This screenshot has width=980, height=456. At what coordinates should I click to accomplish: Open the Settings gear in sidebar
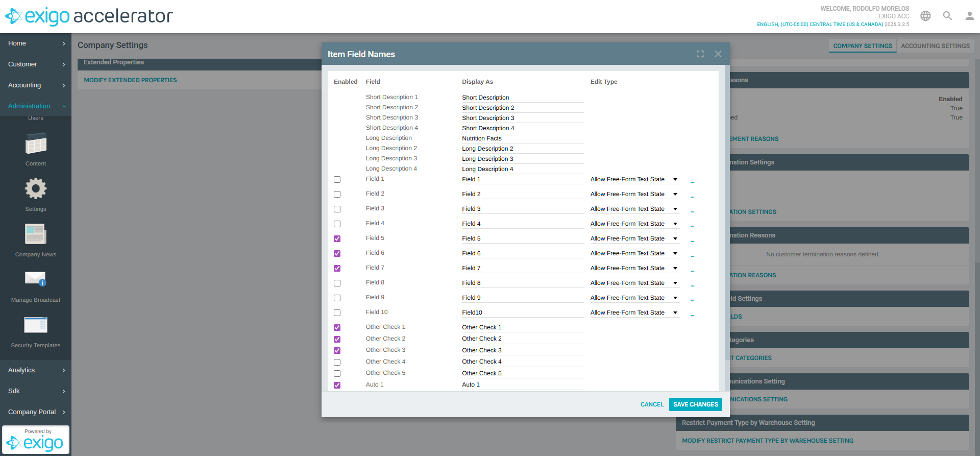click(36, 189)
